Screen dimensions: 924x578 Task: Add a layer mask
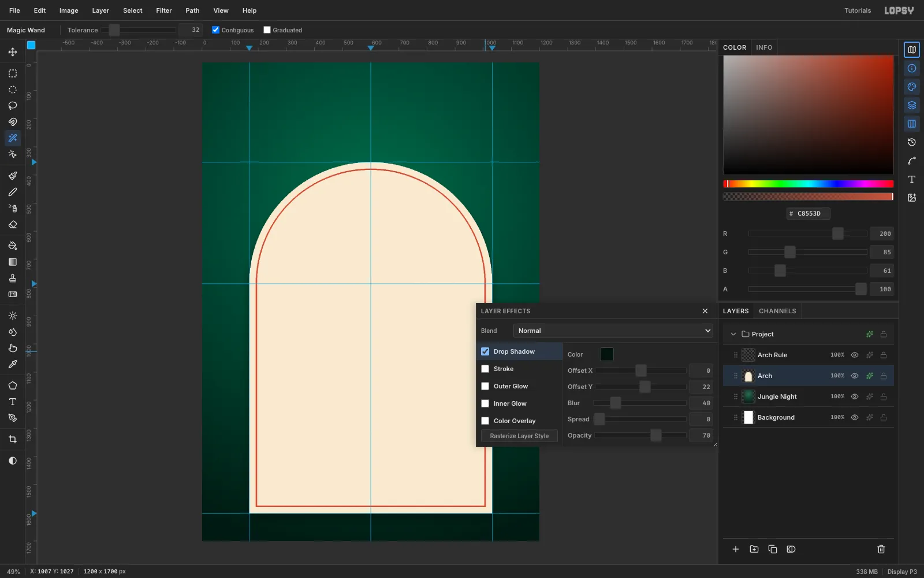coord(791,549)
